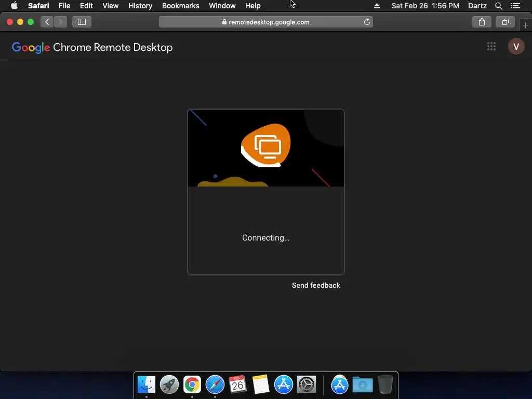Open Google Chrome from the Dock
Image resolution: width=532 pixels, height=399 pixels.
[x=192, y=385]
